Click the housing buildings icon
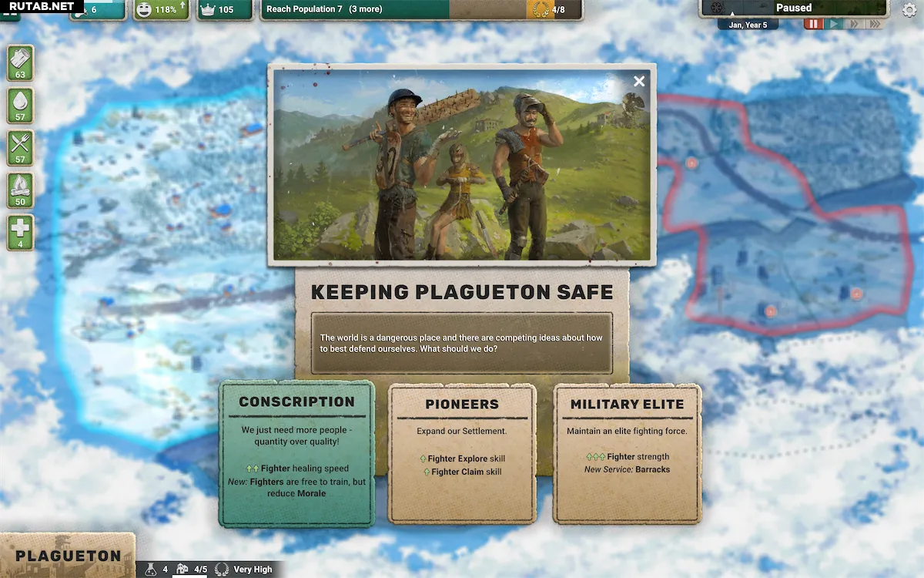Image resolution: width=924 pixels, height=578 pixels. pyautogui.click(x=182, y=570)
